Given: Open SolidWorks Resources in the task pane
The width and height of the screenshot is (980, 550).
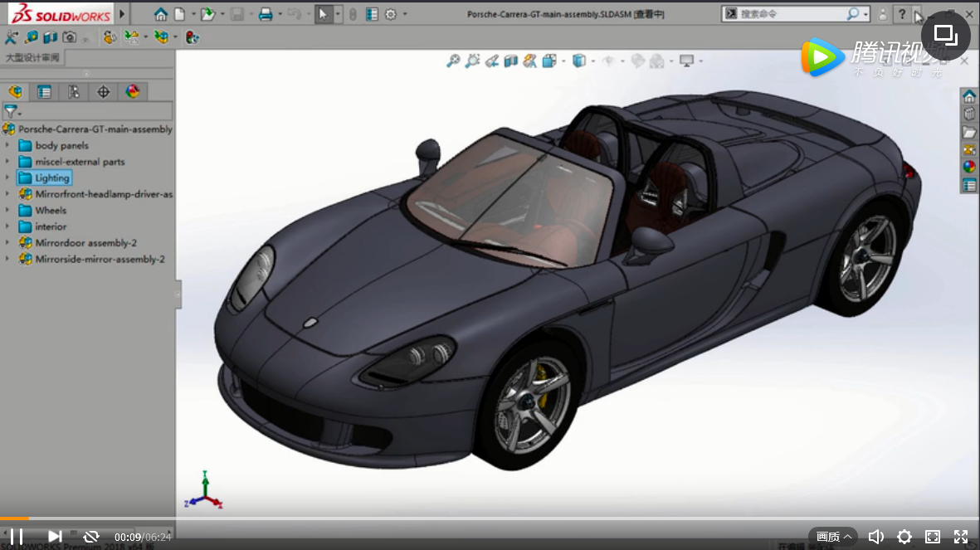Looking at the screenshot, I should coord(968,96).
